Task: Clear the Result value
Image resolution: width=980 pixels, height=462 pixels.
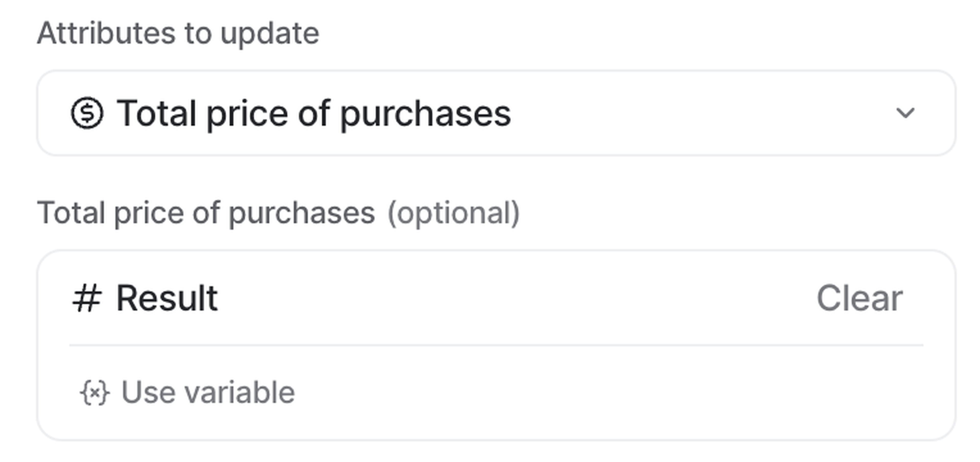Action: click(x=859, y=298)
